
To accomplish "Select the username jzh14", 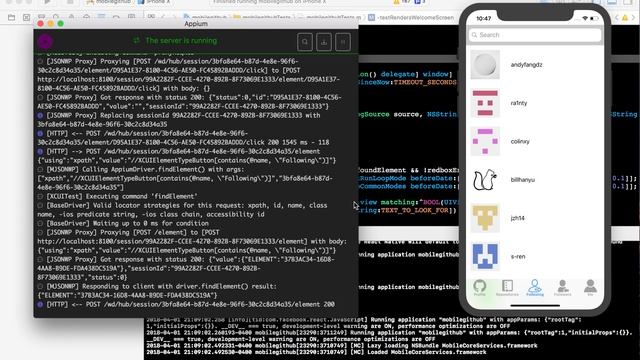I will click(517, 218).
